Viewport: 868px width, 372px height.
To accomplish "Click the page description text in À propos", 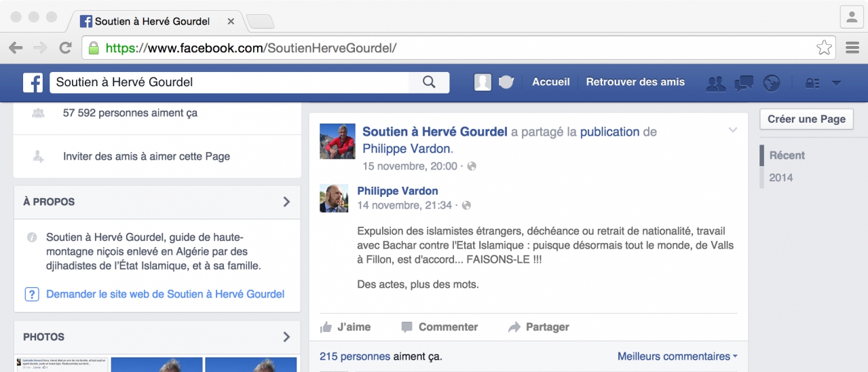I will tap(153, 252).
